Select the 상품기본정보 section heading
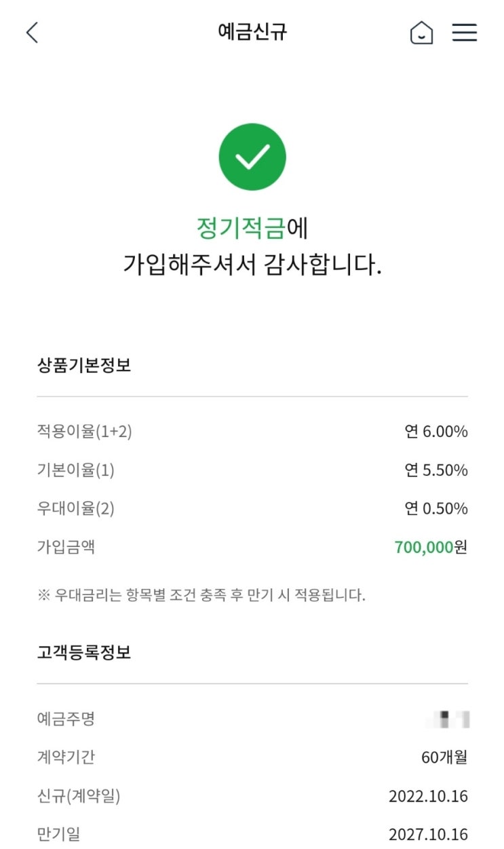Image resolution: width=504 pixels, height=849 pixels. coord(84,365)
